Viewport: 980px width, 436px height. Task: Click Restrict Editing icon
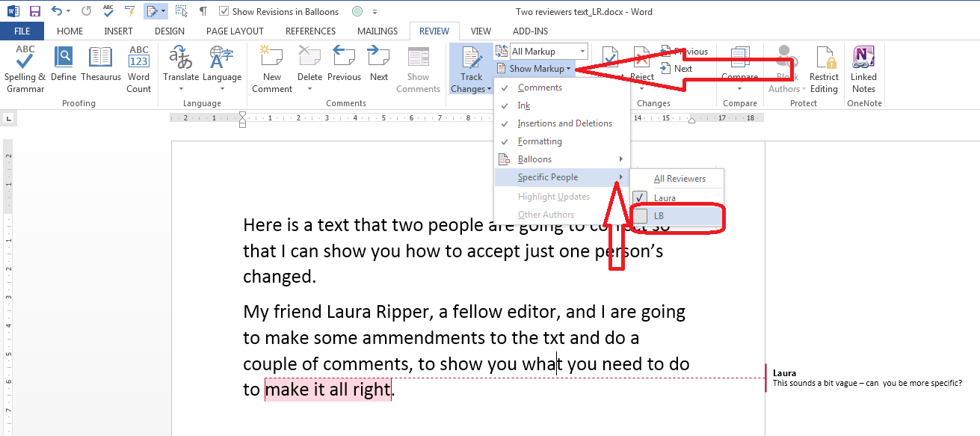[x=824, y=69]
